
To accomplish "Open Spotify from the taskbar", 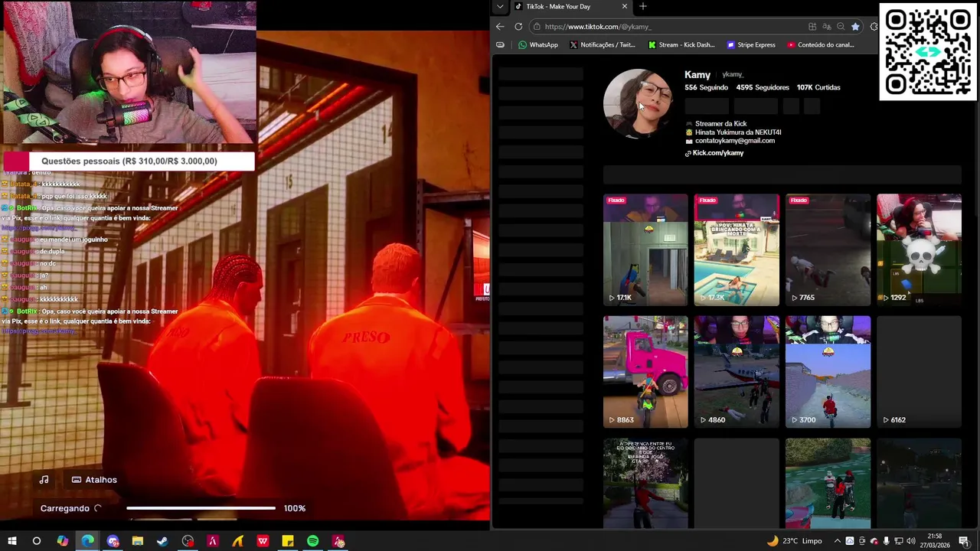I will point(313,542).
